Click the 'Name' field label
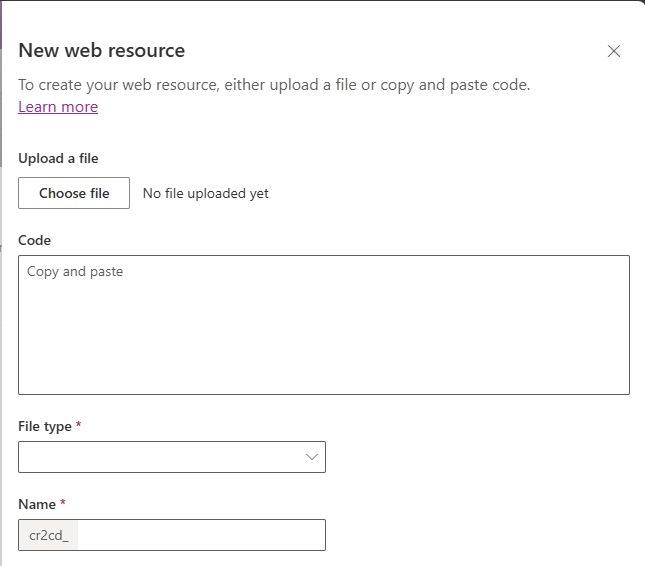 pos(37,504)
